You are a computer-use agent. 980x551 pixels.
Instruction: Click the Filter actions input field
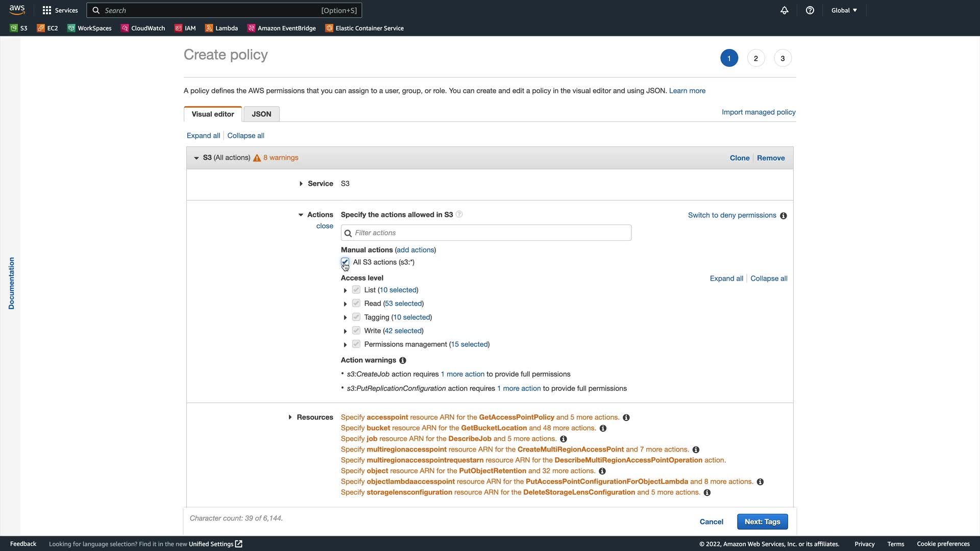[x=486, y=233]
